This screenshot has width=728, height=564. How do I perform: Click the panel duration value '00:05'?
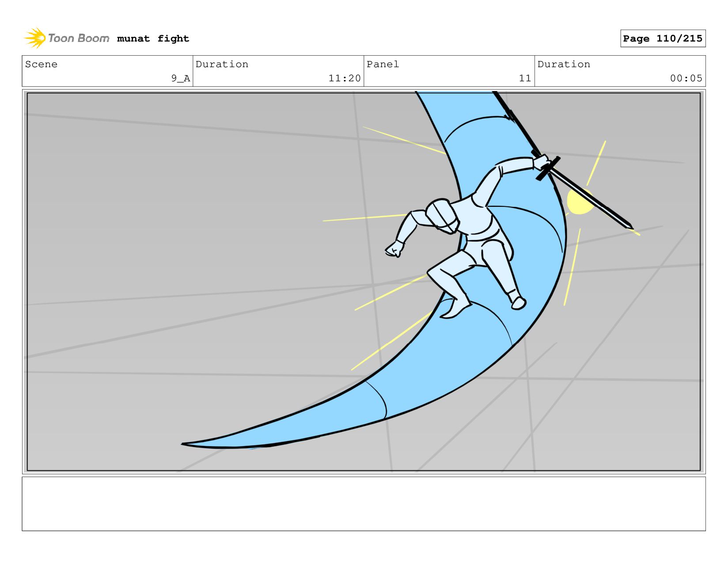pyautogui.click(x=686, y=78)
